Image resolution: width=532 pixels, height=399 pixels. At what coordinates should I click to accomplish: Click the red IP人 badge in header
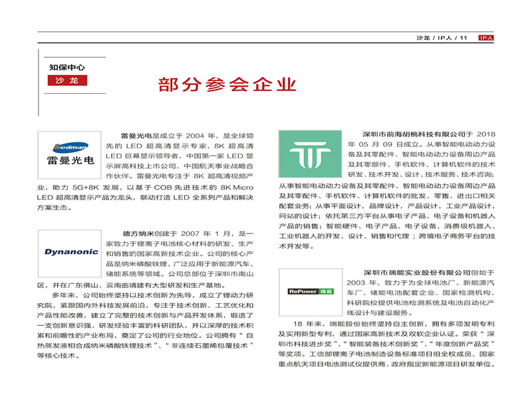(486, 38)
